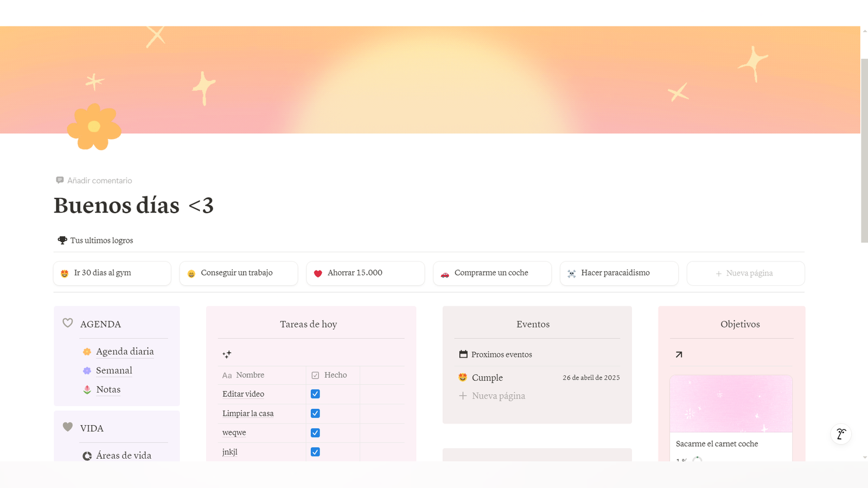Toggle the weqwe task checkbox

(x=315, y=433)
